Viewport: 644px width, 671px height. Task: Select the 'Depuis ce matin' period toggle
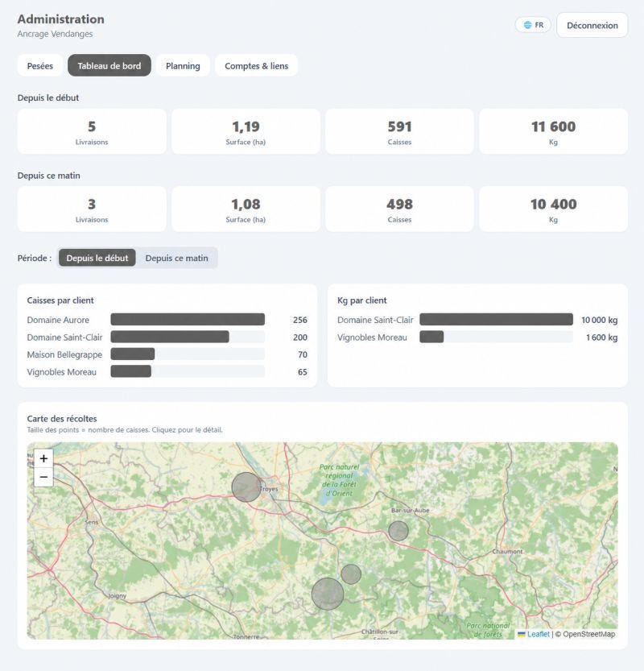(x=176, y=258)
